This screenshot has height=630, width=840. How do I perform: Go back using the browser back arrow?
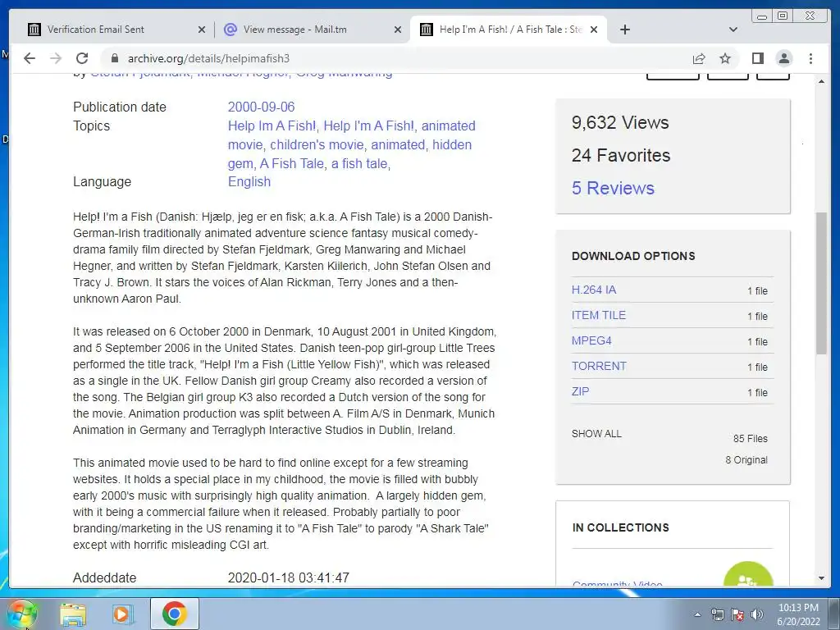tap(30, 58)
